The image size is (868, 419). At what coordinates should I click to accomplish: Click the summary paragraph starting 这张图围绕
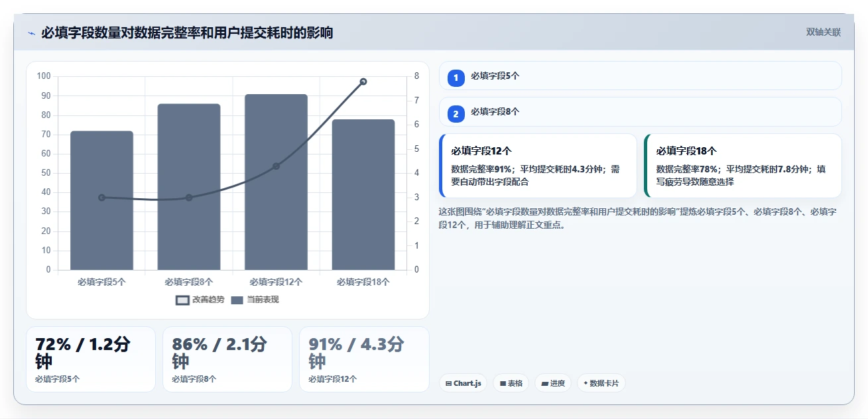pyautogui.click(x=638, y=218)
